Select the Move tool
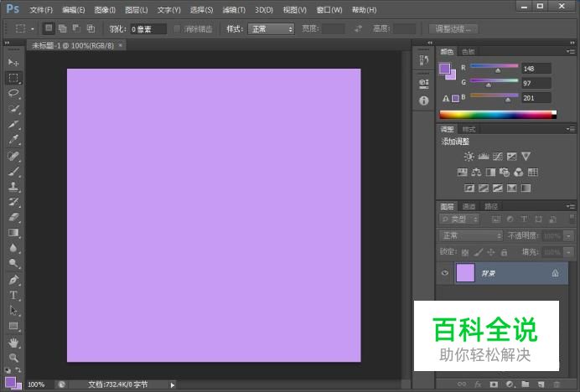This screenshot has height=392, width=580. click(13, 63)
